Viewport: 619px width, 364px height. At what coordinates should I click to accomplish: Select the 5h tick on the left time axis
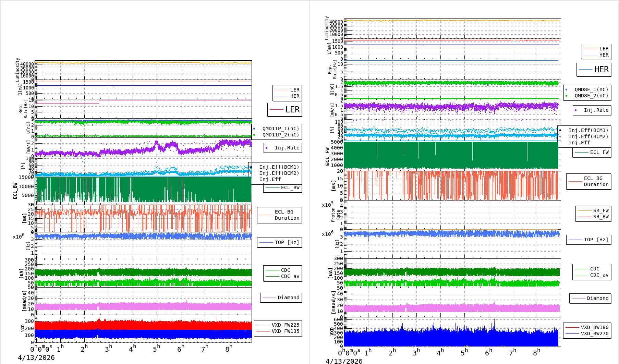pyautogui.click(x=157, y=349)
